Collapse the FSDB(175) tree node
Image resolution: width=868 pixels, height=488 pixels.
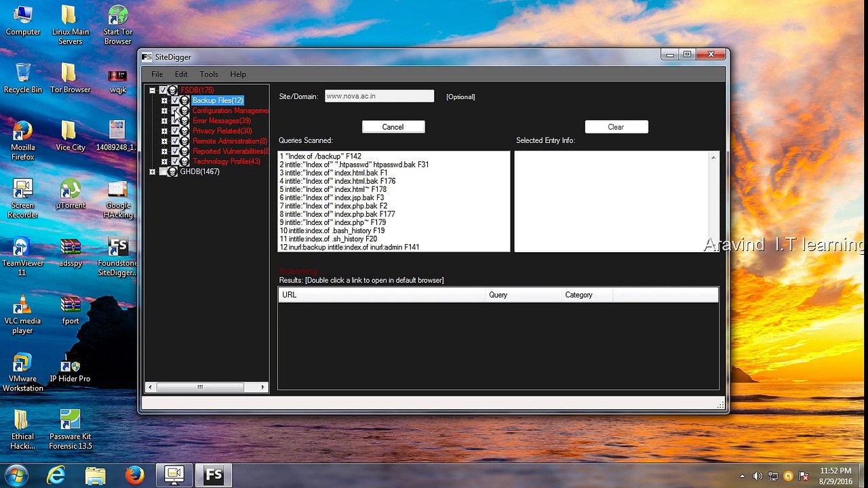point(152,90)
